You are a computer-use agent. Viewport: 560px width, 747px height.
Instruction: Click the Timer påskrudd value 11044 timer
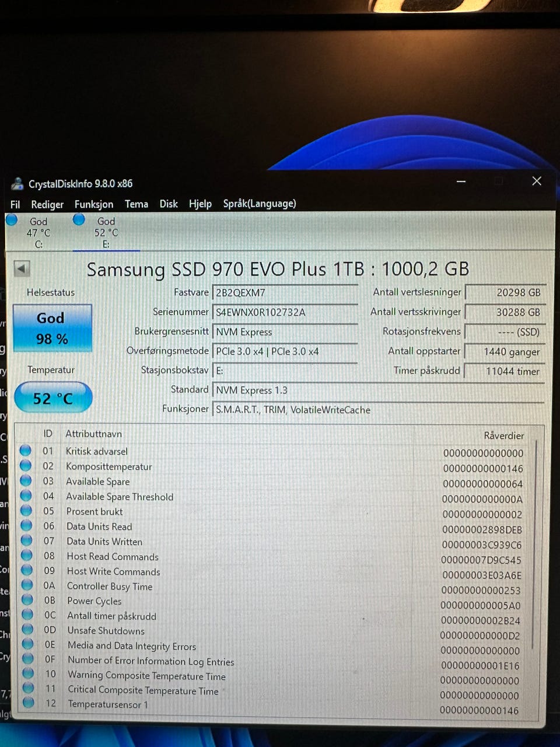click(x=505, y=371)
